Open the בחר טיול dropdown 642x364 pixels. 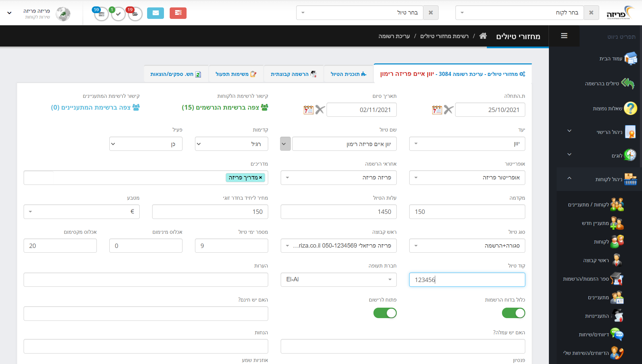(360, 13)
